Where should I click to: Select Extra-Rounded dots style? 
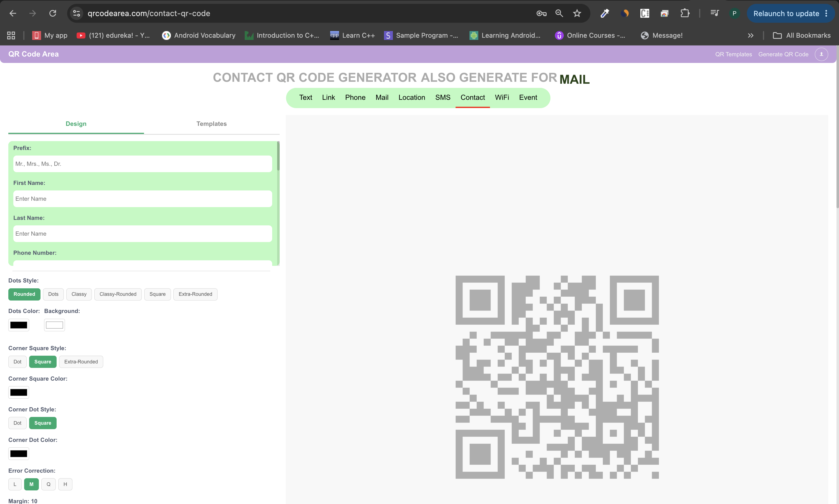(x=195, y=294)
